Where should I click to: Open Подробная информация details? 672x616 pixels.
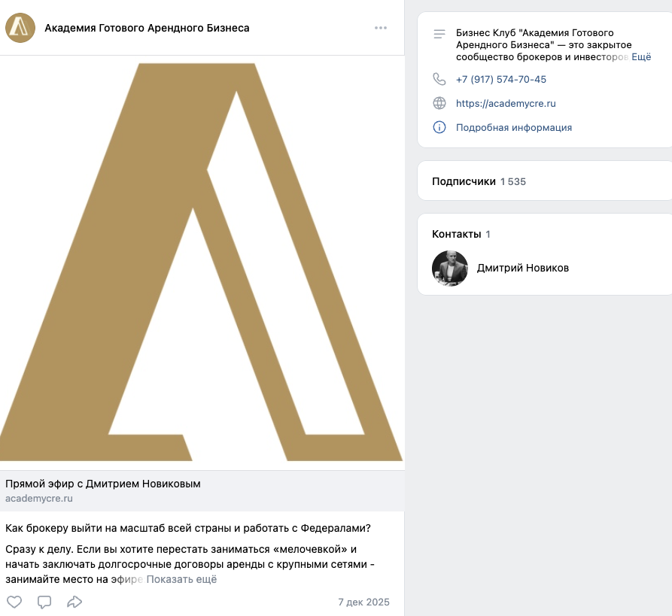click(514, 128)
